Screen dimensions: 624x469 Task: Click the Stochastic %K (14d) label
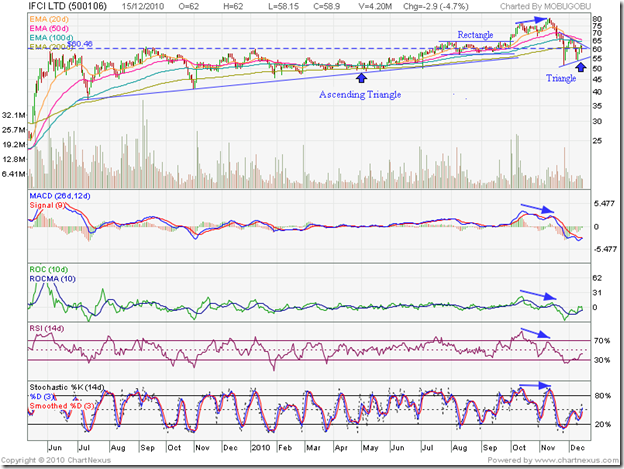(66, 387)
